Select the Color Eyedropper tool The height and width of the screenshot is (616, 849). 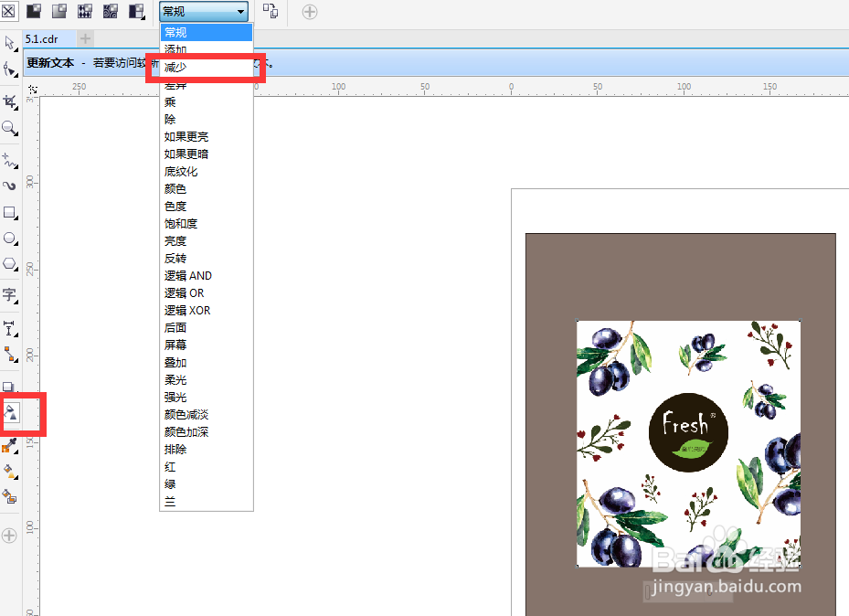[x=10, y=446]
